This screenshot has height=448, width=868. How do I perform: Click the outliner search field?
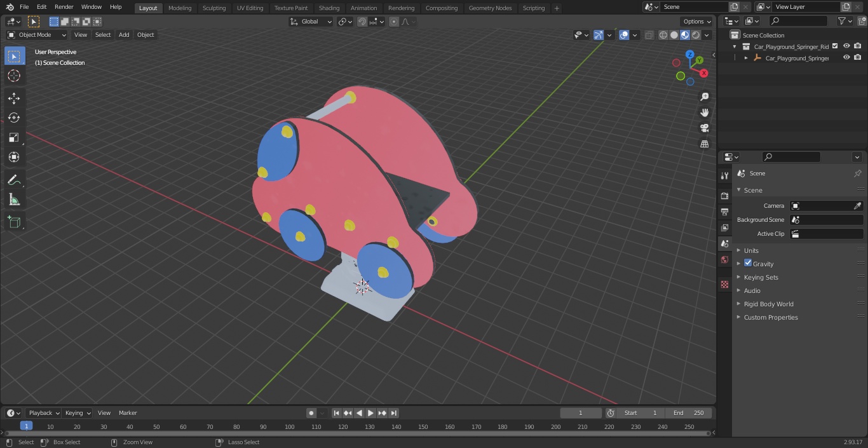[x=799, y=21]
